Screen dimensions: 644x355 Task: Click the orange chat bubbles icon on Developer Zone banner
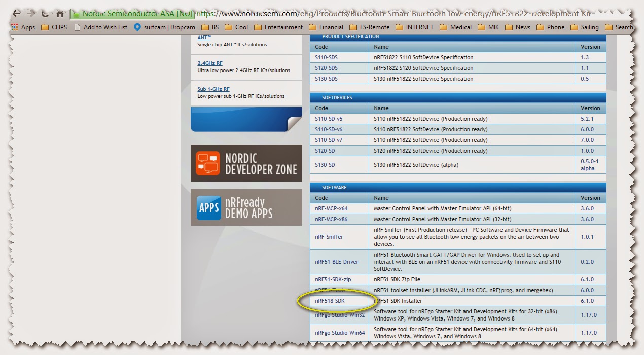click(x=208, y=163)
